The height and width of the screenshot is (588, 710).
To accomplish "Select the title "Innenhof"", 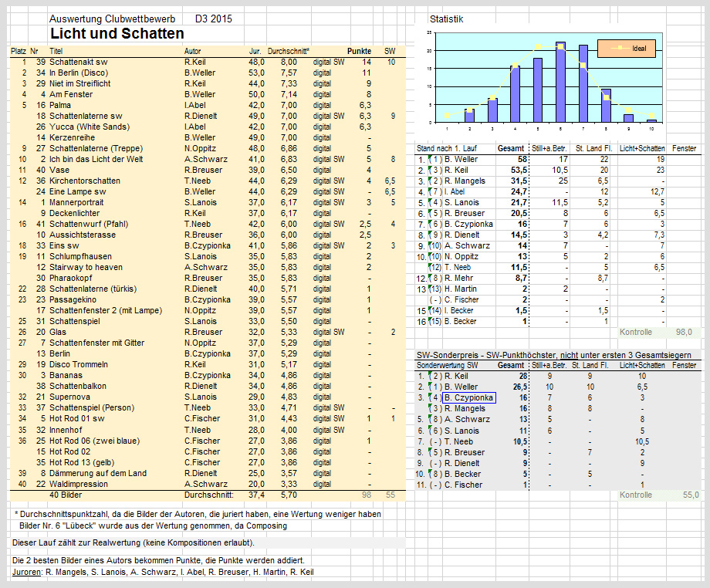I will 66,431.
